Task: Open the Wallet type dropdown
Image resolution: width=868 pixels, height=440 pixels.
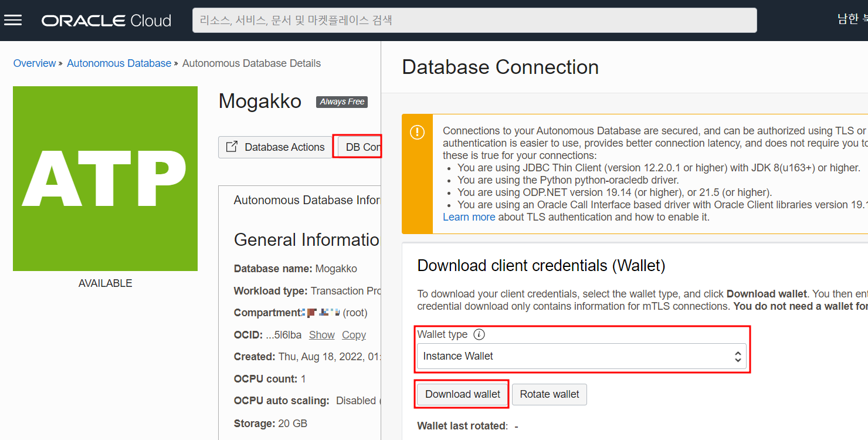Action: (x=582, y=356)
